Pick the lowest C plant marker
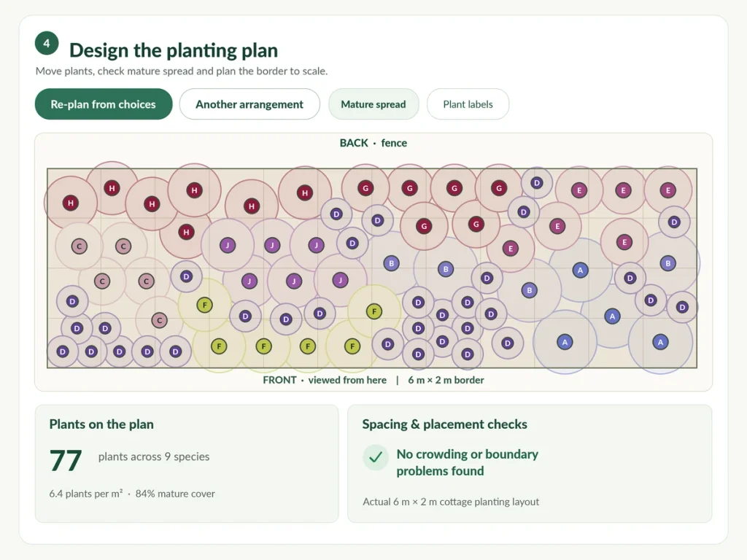The height and width of the screenshot is (560, 747). tap(159, 321)
